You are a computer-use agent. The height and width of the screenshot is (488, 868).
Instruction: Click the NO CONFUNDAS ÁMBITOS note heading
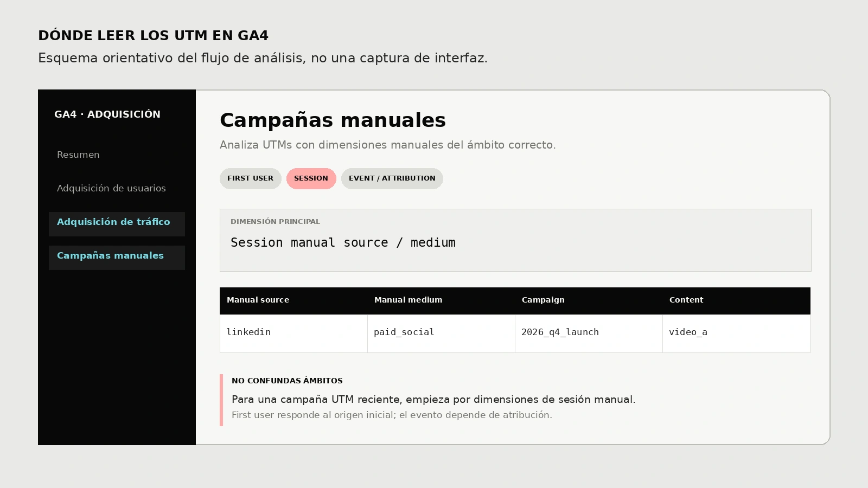click(287, 381)
